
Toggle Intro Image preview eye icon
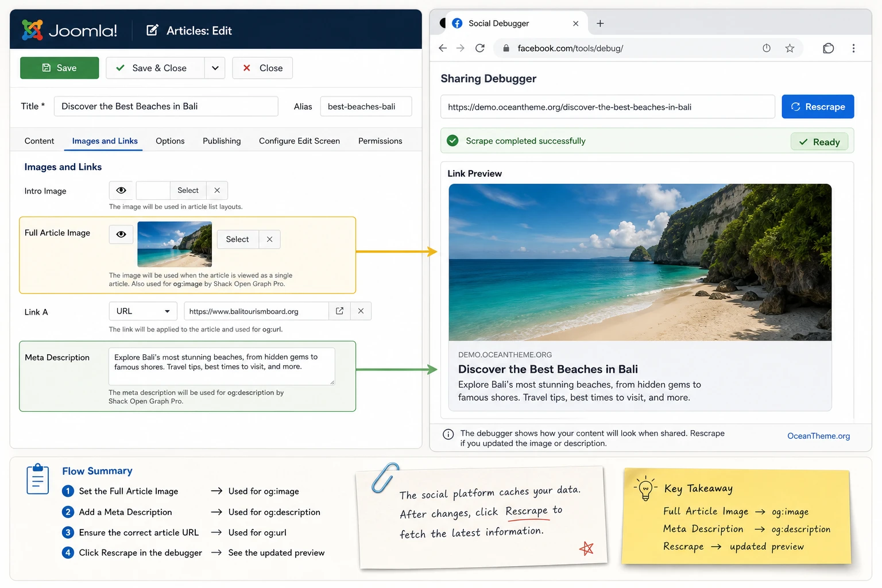[x=121, y=190]
